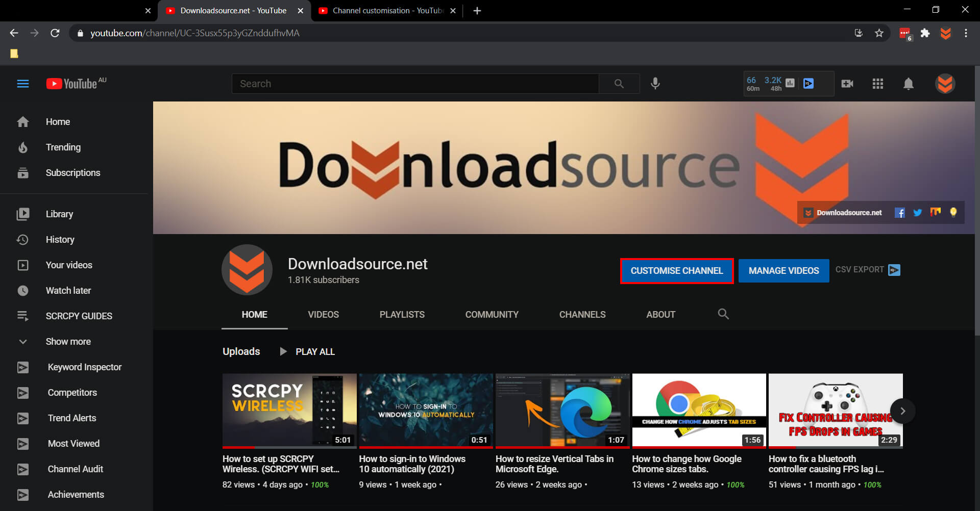Open the TubeBuddy menu icon in header

[x=808, y=83]
